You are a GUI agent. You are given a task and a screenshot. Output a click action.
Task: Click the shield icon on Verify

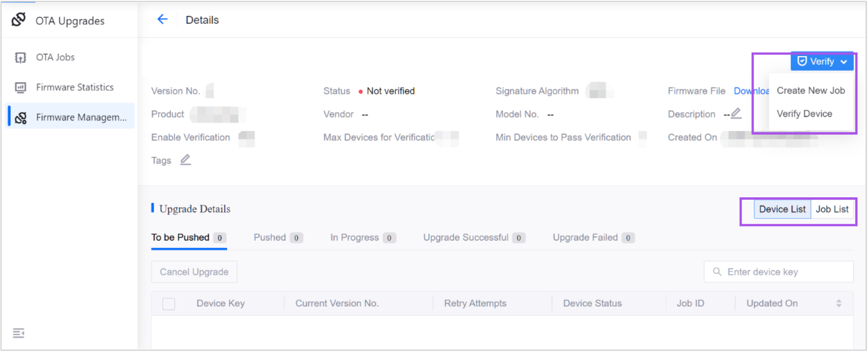coord(802,61)
